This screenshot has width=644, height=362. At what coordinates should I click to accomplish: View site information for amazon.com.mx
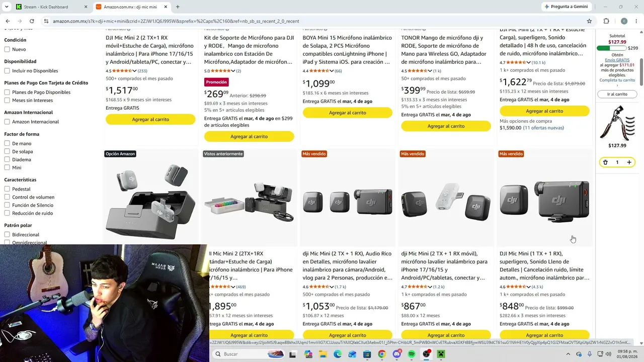[46, 21]
